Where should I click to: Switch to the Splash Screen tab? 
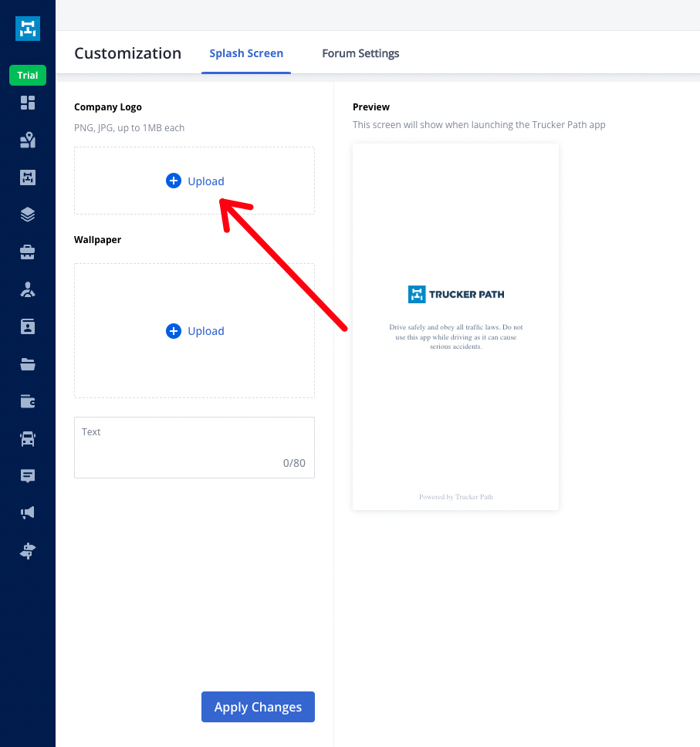tap(246, 53)
